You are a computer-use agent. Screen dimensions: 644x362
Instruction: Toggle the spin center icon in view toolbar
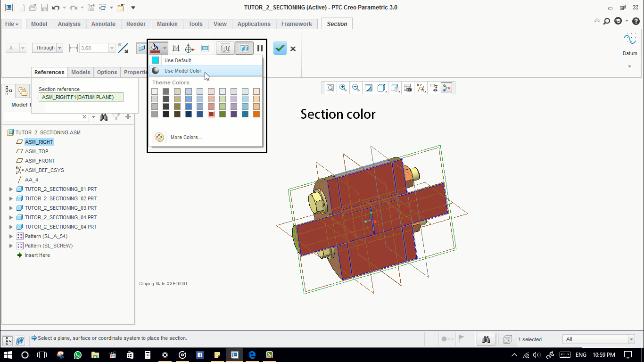click(446, 88)
